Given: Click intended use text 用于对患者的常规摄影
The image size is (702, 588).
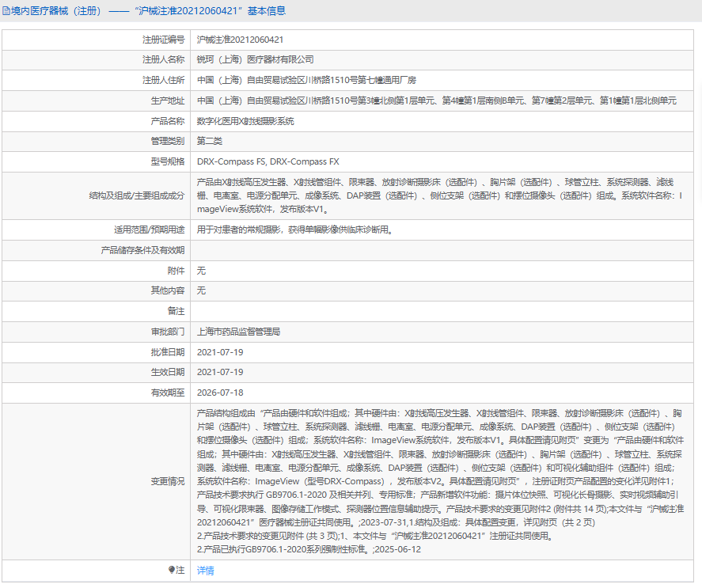Looking at the screenshot, I should click(x=295, y=230).
